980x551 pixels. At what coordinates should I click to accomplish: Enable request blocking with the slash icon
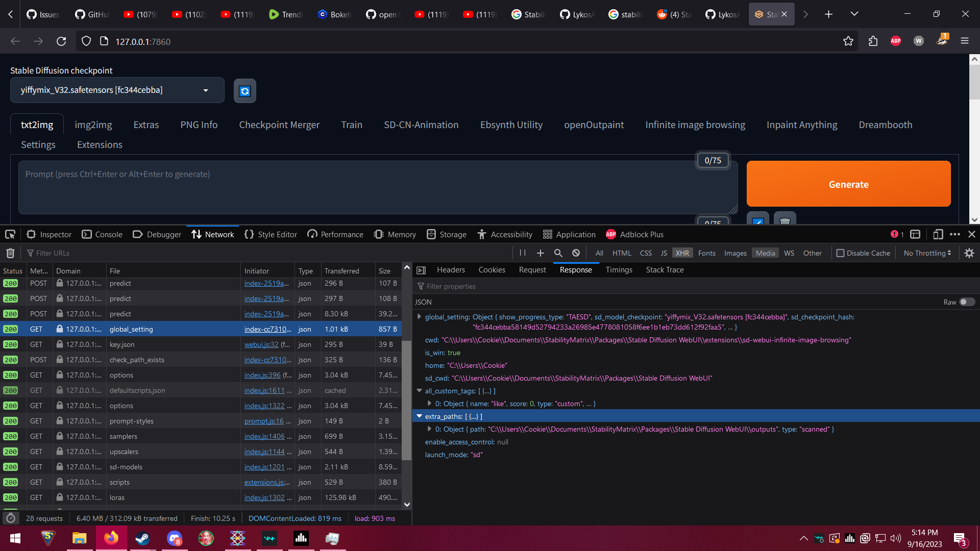576,253
